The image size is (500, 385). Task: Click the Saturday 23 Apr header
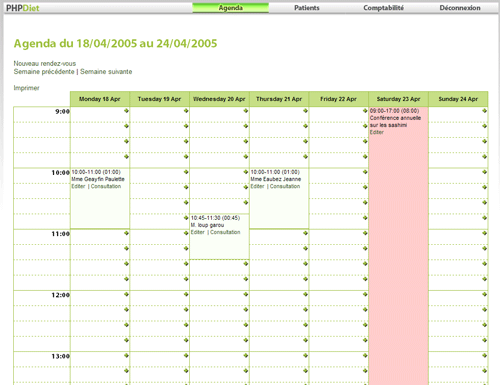pos(398,99)
